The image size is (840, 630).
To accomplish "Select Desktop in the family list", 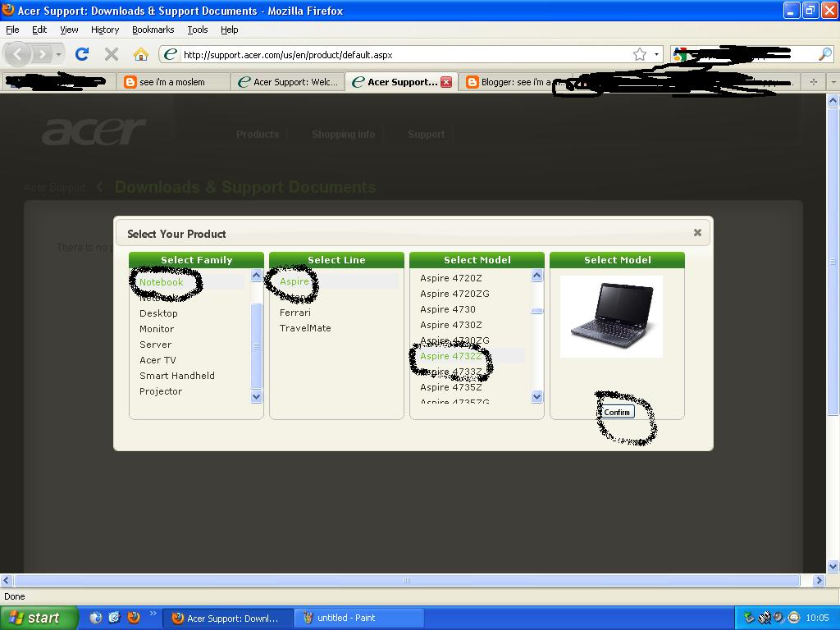I will (158, 313).
